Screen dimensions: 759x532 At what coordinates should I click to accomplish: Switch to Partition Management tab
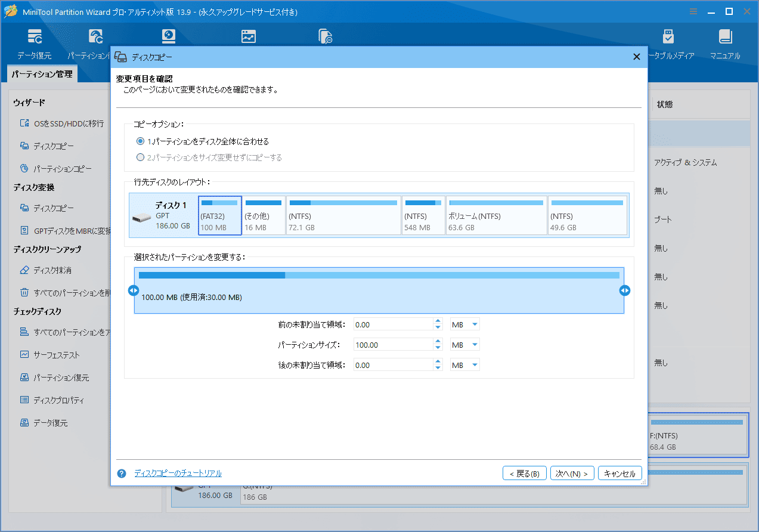click(x=42, y=75)
